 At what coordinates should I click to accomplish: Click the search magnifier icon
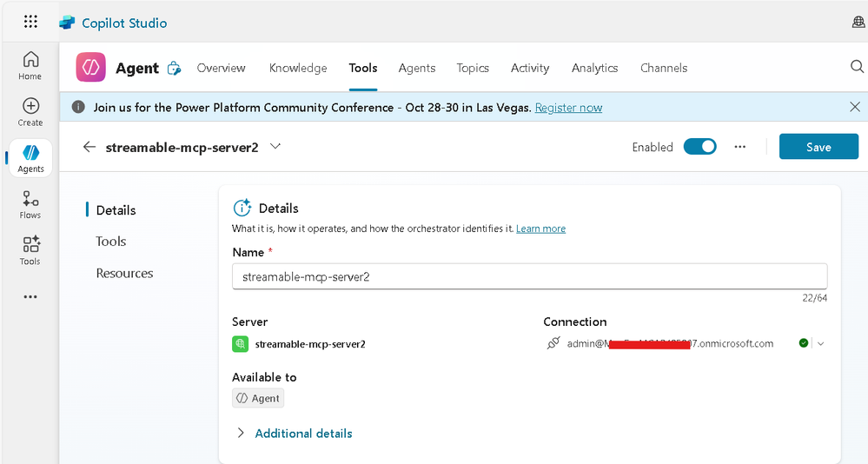coord(857,68)
